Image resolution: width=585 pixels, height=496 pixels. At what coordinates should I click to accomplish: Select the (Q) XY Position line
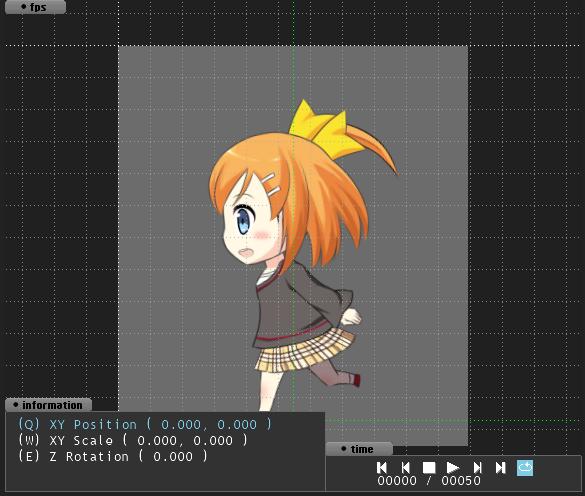click(145, 424)
